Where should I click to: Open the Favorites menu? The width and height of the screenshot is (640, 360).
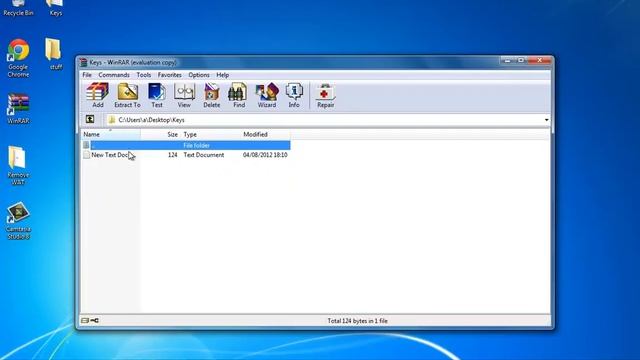pyautogui.click(x=169, y=75)
